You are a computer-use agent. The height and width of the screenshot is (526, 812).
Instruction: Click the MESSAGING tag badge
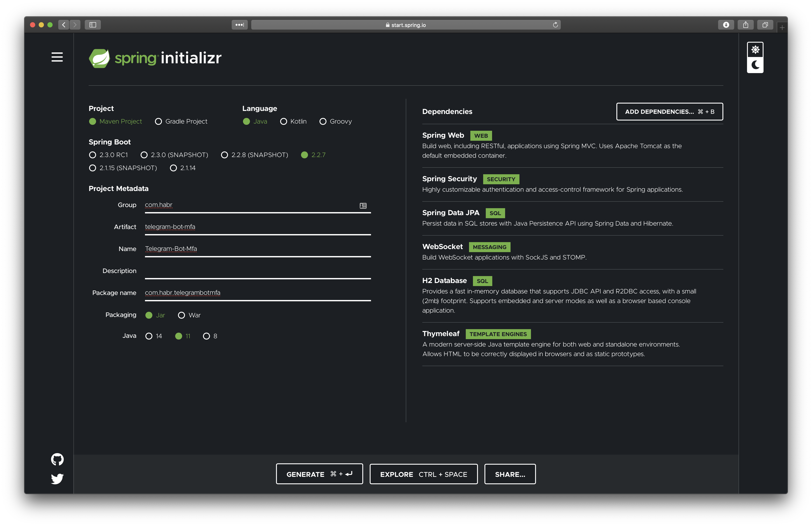coord(489,247)
